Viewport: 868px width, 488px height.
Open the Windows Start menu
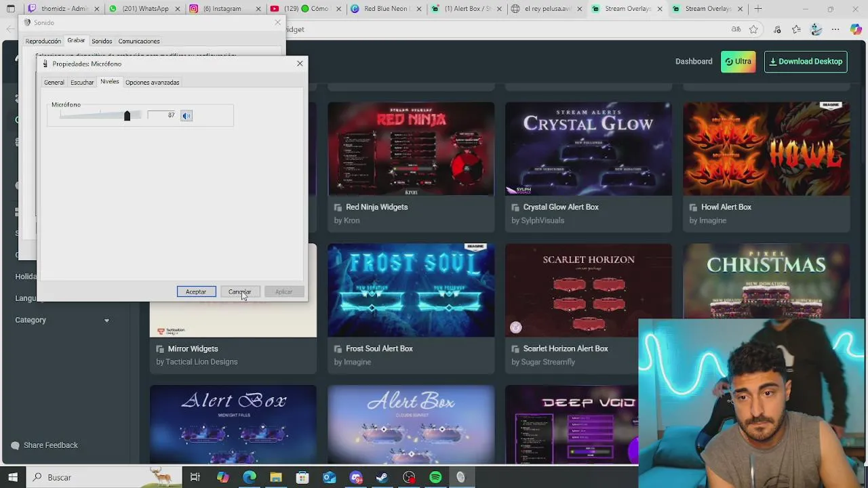12,477
